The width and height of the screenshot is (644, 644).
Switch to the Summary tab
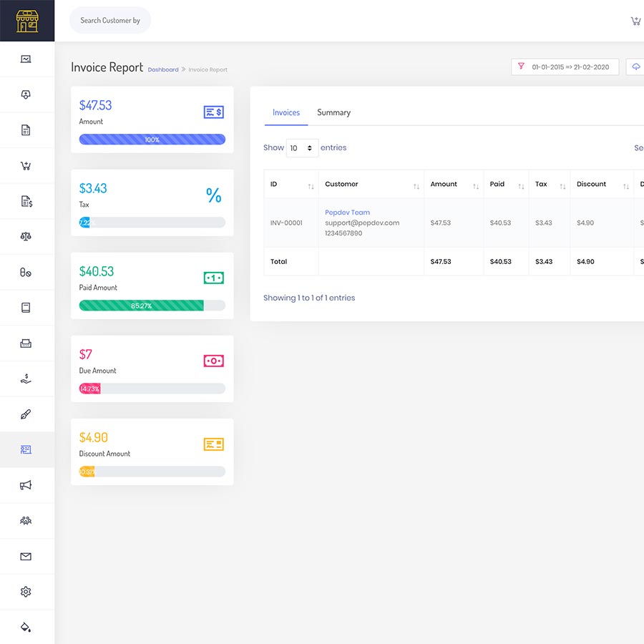pos(333,112)
